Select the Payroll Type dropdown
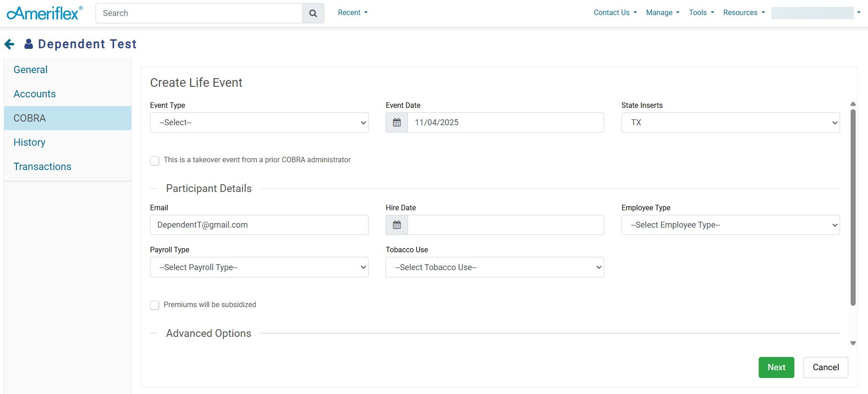 pos(259,267)
